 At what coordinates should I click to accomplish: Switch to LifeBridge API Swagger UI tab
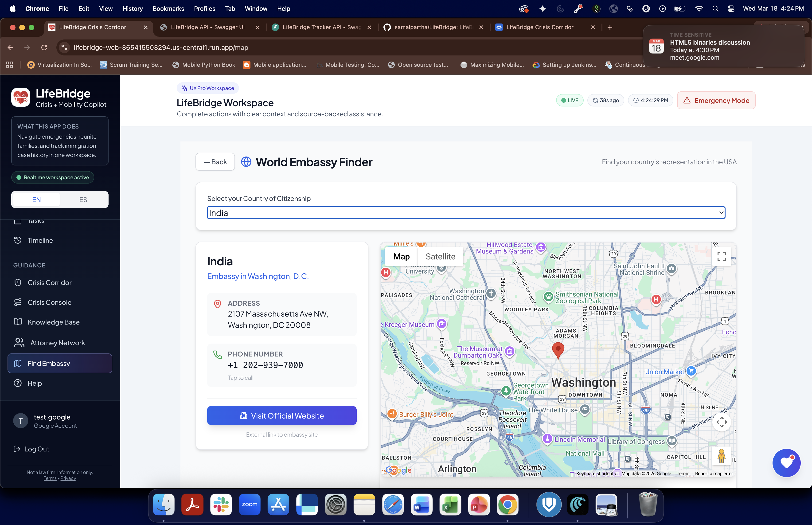point(207,27)
